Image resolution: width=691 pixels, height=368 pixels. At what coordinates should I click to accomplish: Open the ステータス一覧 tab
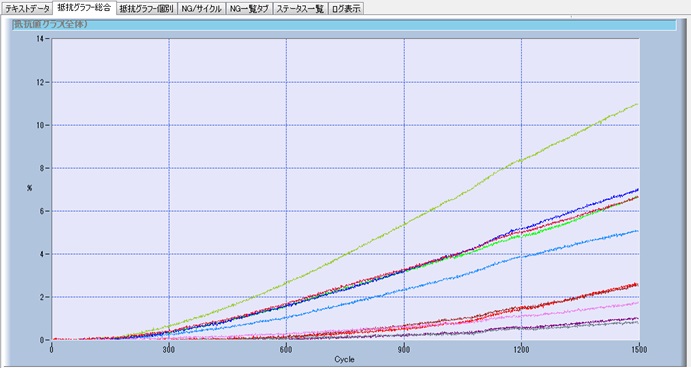301,8
